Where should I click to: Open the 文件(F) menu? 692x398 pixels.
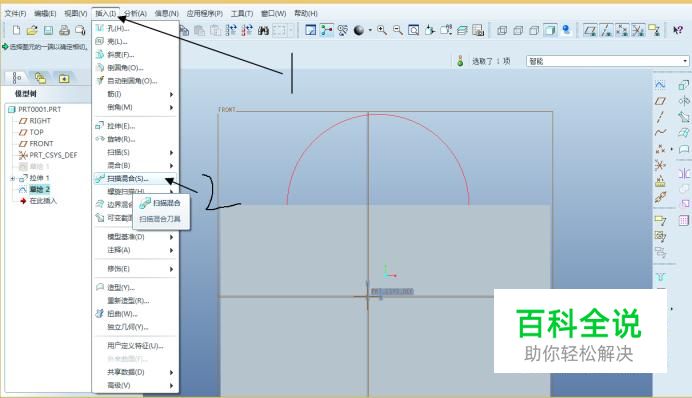(15, 13)
